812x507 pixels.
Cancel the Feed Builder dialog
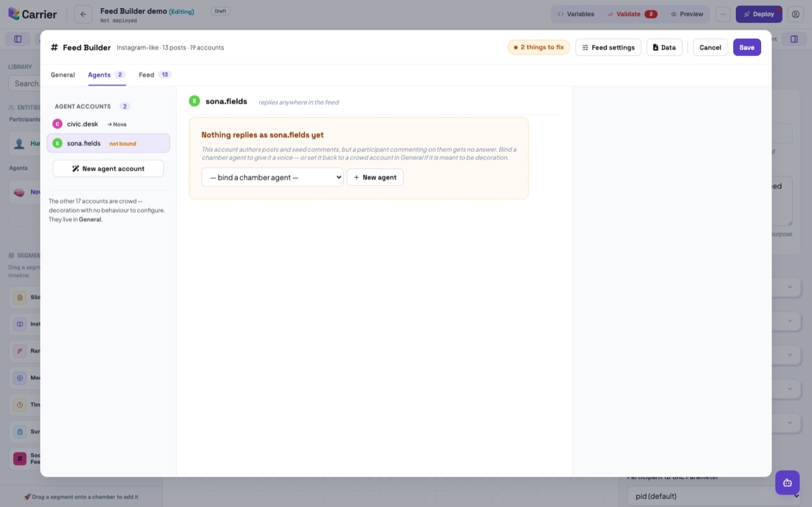710,47
